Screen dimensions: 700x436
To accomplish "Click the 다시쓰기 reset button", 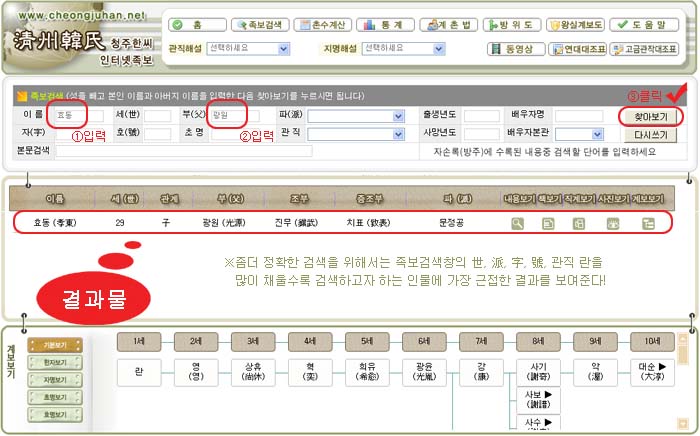I will pyautogui.click(x=650, y=133).
